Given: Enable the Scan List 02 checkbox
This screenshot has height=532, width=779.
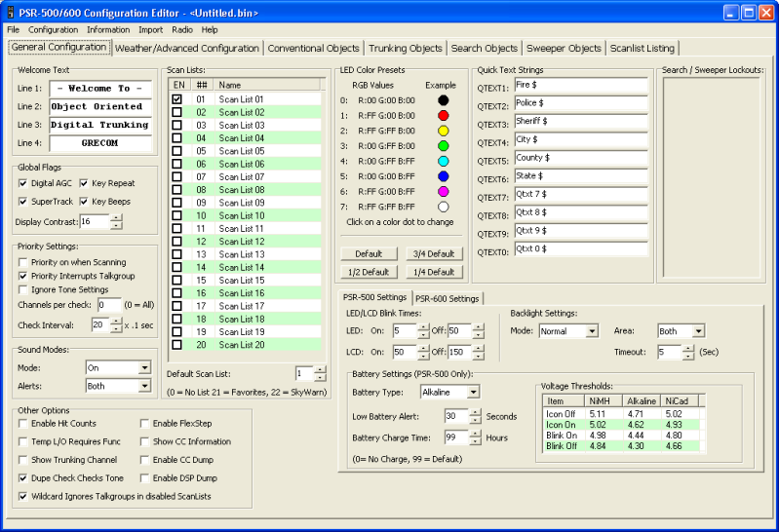Looking at the screenshot, I should [x=176, y=112].
